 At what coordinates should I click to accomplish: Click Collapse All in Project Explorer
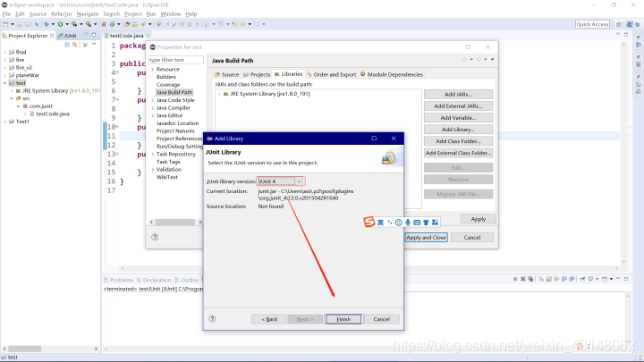(67, 45)
